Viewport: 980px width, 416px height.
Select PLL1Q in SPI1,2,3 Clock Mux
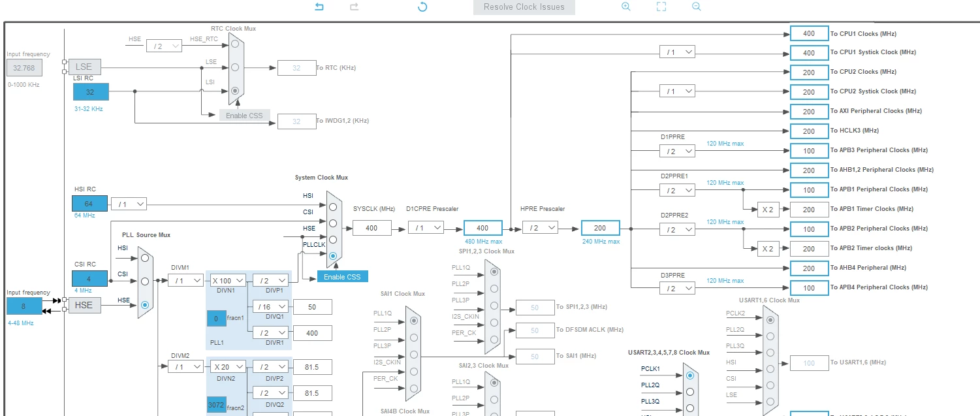[494, 271]
